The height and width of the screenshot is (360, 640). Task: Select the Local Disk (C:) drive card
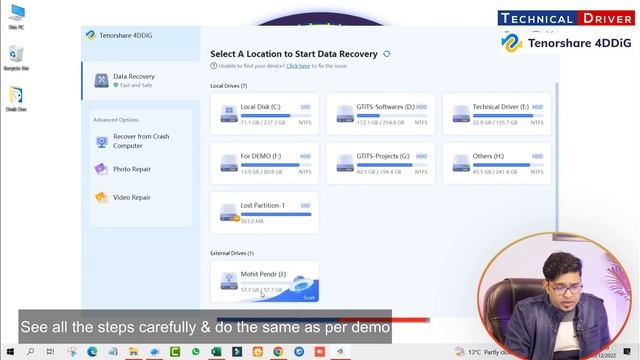tap(264, 114)
